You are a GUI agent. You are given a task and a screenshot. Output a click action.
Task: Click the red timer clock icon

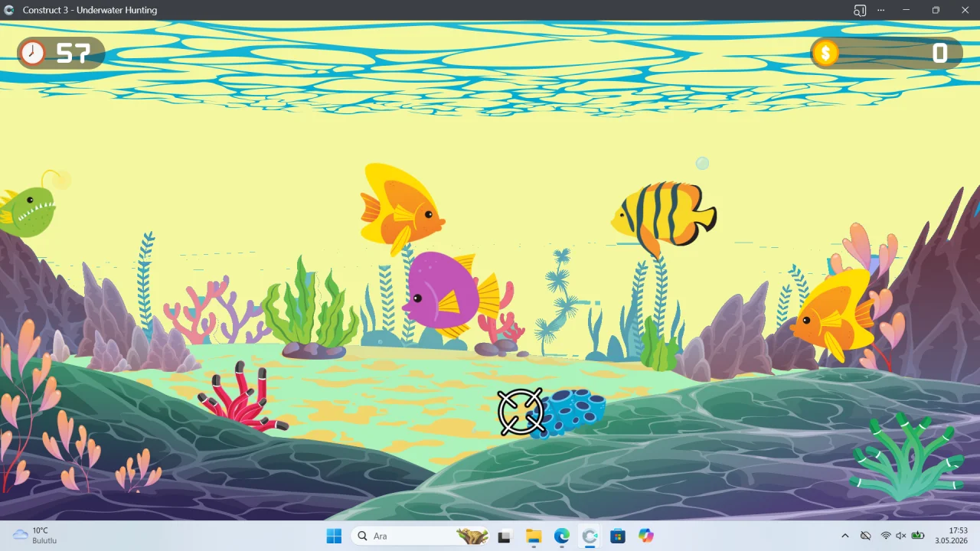tap(32, 53)
